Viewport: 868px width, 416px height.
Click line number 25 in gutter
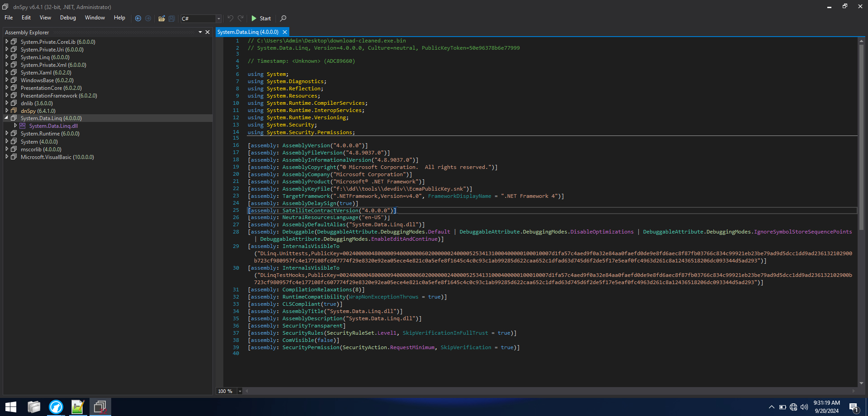[x=236, y=210]
